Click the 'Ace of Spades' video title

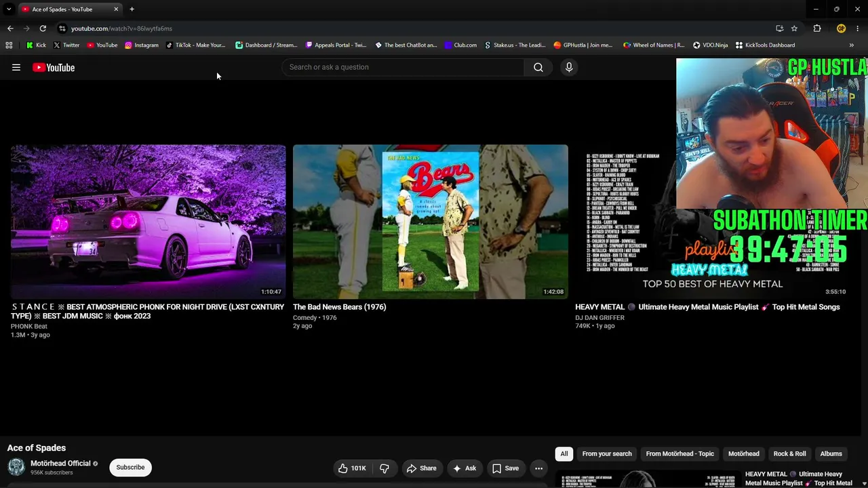(x=37, y=448)
